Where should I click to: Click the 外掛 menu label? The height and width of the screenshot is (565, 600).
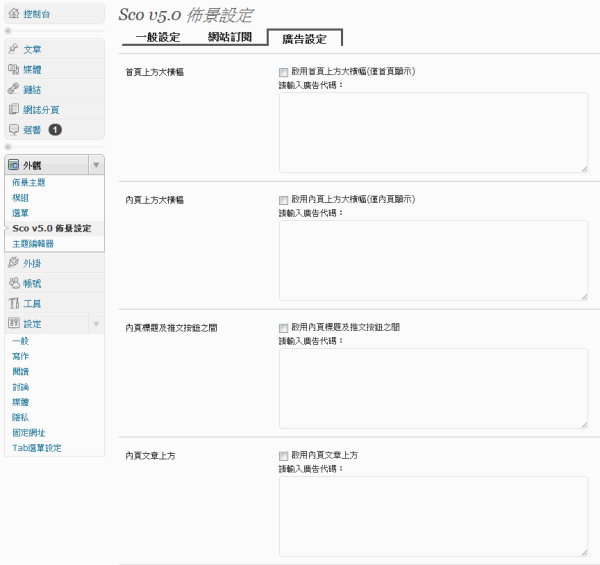[x=32, y=263]
